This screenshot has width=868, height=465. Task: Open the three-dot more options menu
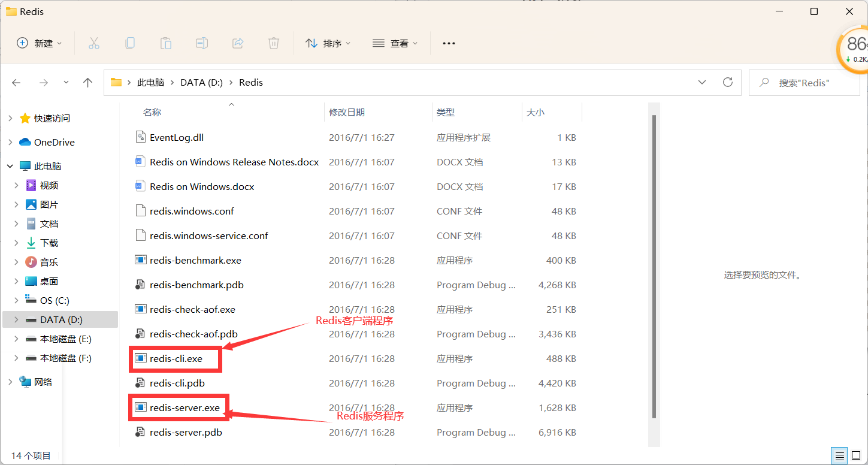[x=449, y=43]
